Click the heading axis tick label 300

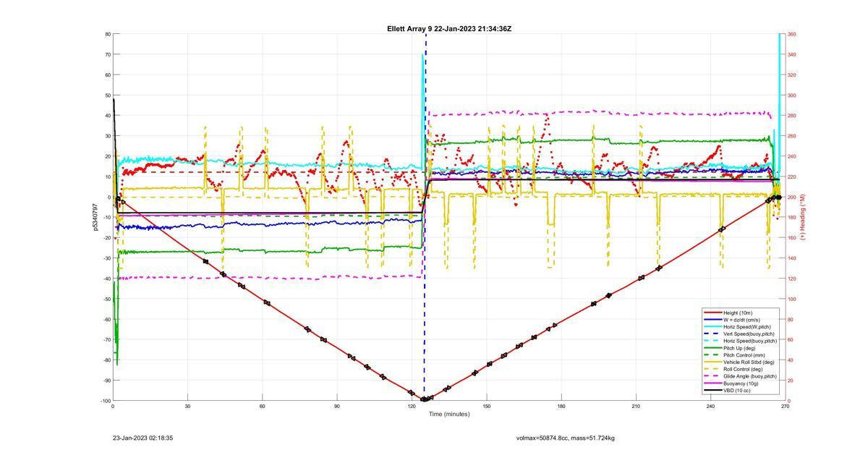(791, 95)
